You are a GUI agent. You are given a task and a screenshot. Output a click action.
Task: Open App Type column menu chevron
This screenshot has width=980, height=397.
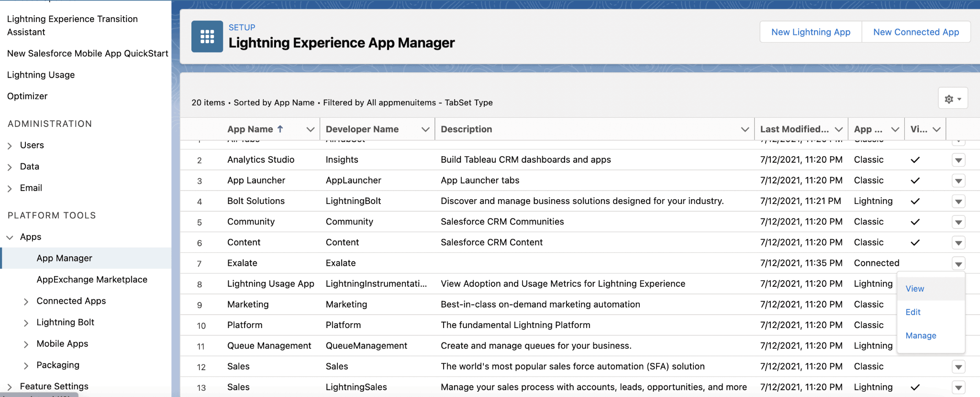895,129
